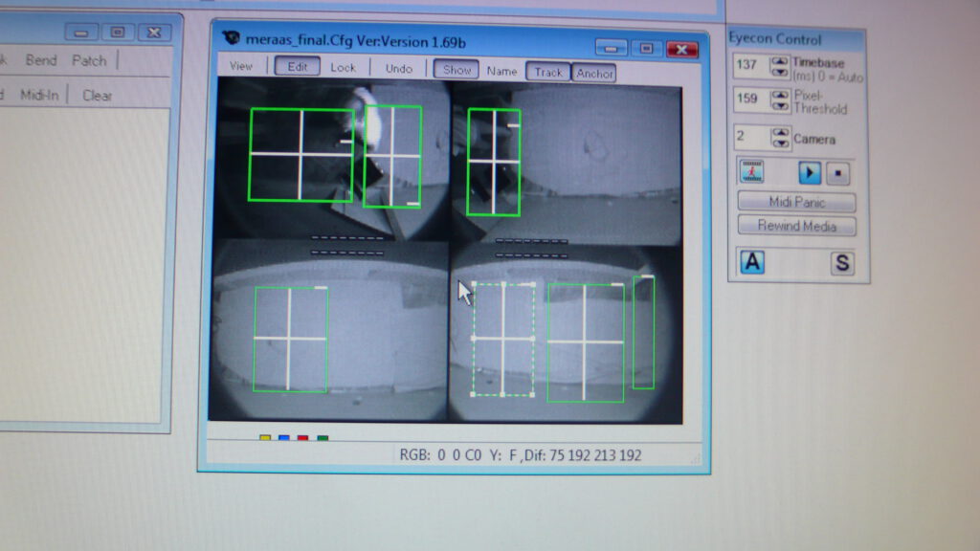
Task: Click the Rewind Media button
Action: click(797, 226)
